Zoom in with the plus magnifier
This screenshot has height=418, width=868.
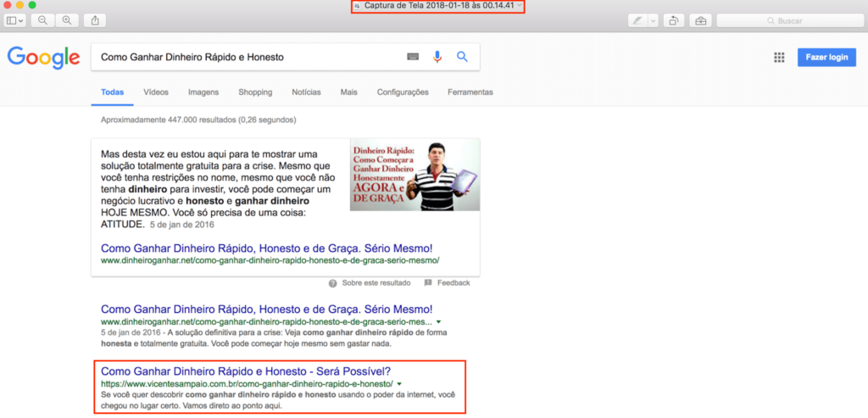[x=67, y=20]
